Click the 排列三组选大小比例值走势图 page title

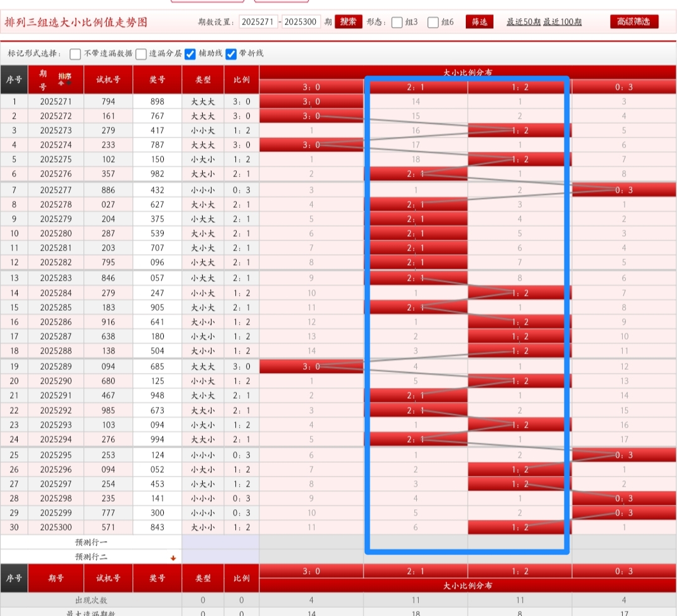[76, 22]
